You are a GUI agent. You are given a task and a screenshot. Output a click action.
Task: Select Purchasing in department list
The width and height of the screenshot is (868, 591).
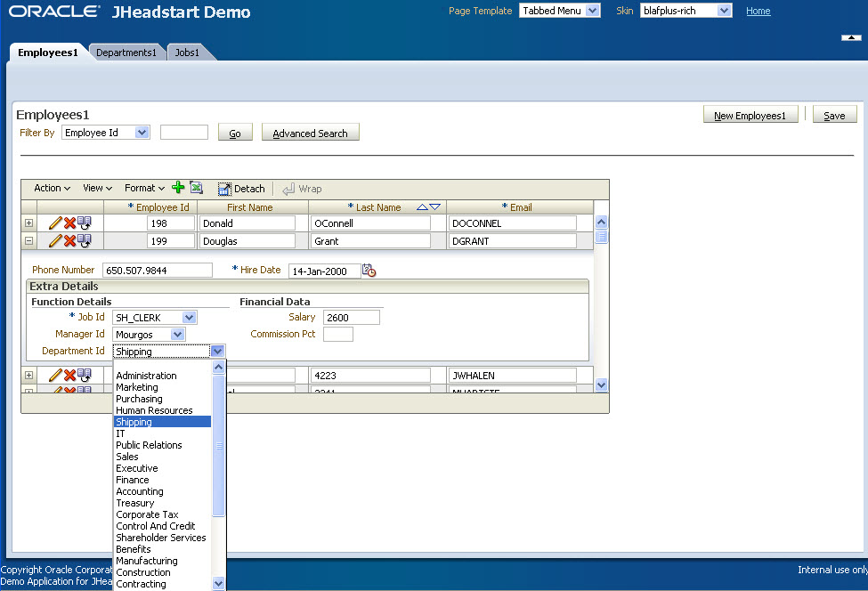pos(162,399)
